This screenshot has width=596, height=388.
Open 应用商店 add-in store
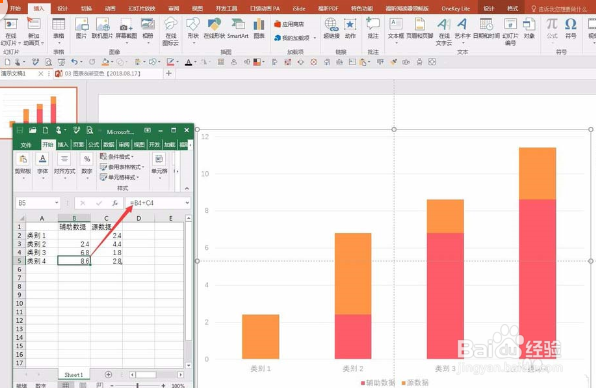[289, 24]
